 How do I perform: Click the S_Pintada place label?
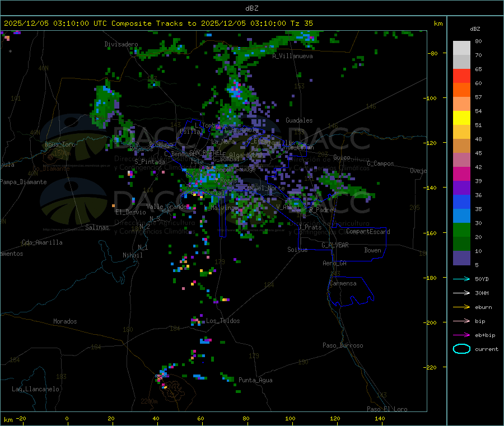click(x=150, y=162)
